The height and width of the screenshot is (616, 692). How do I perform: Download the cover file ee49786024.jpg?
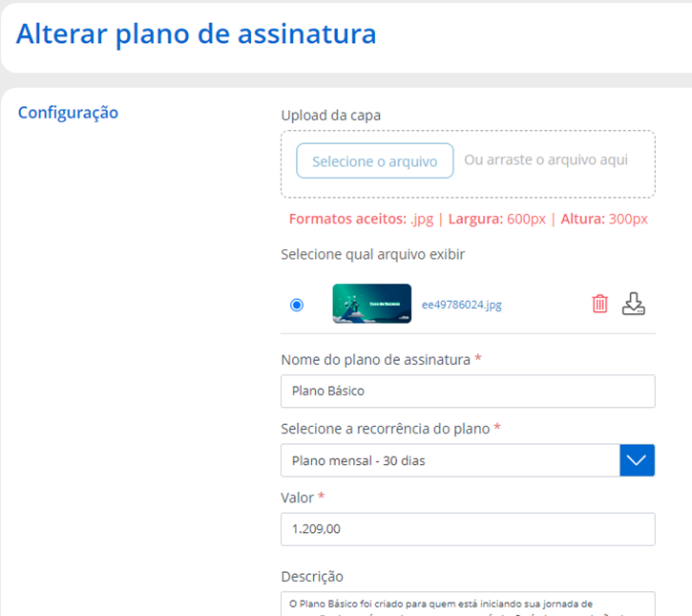coord(634,304)
